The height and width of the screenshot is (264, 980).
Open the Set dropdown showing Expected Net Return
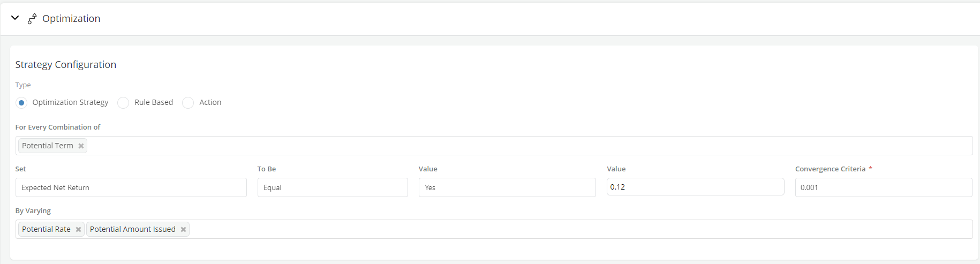(131, 187)
